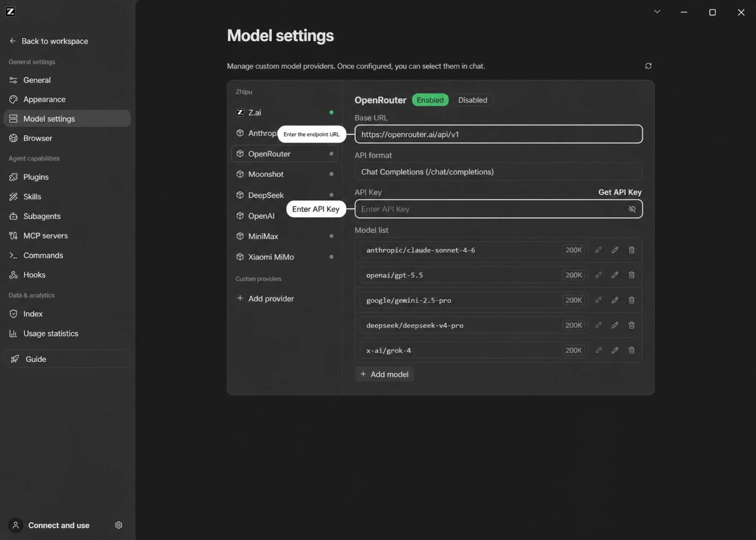Open the Guide button
Image resolution: width=756 pixels, height=540 pixels.
click(x=67, y=359)
